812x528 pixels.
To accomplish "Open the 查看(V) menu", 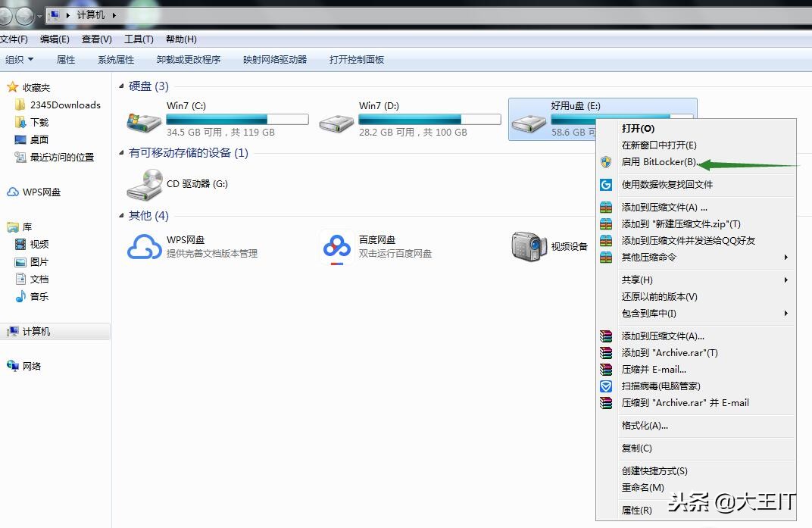I will point(96,39).
